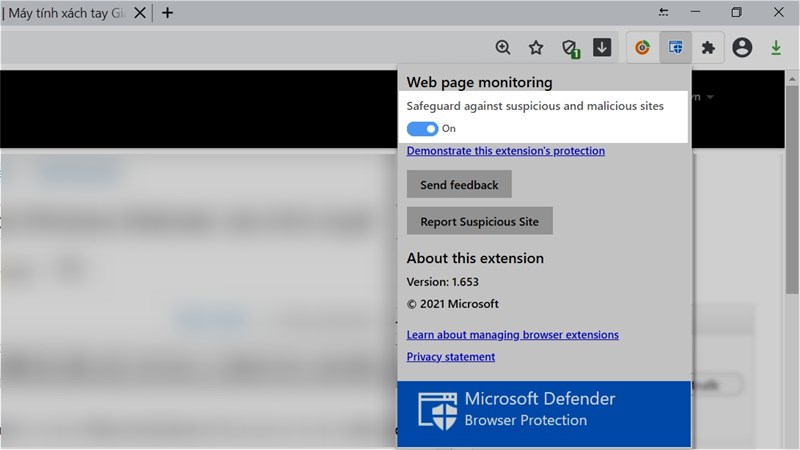Click the About this extension heading
The image size is (800, 450).
click(475, 258)
